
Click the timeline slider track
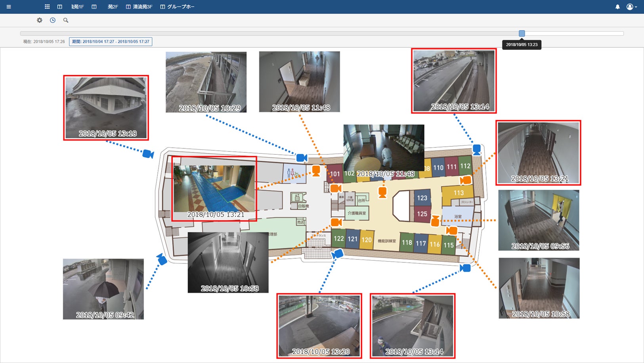322,34
